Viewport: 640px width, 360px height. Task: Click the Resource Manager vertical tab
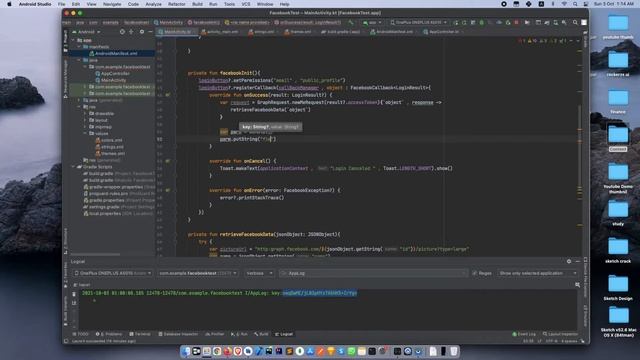point(65,79)
